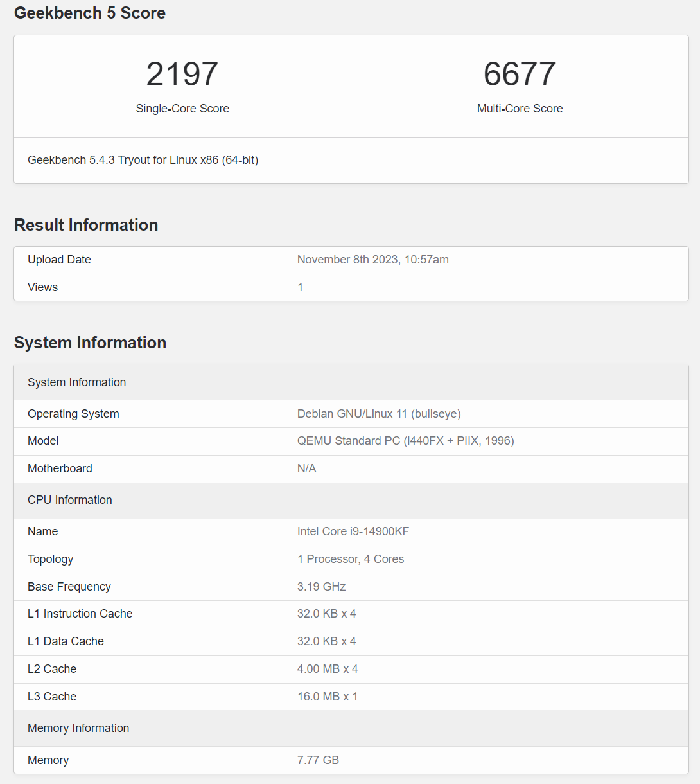Select the Motherboard N/A value

[x=306, y=468]
